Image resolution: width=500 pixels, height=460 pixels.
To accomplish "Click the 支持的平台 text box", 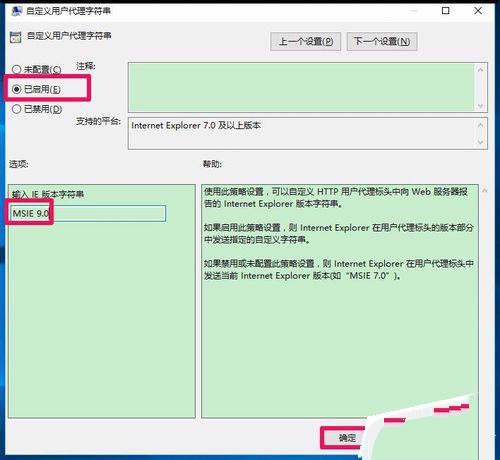I will (301, 133).
